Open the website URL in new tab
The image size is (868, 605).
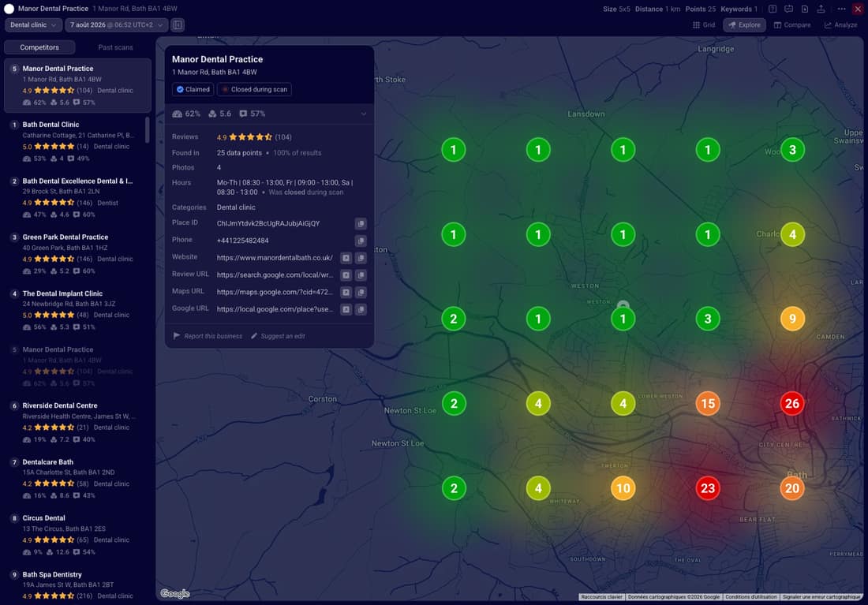click(x=346, y=258)
